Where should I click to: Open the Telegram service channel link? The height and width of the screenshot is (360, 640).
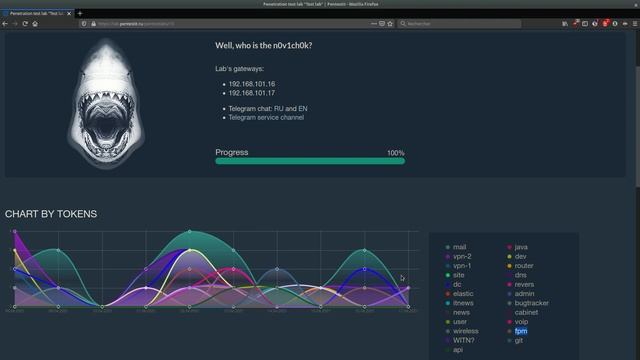click(266, 118)
